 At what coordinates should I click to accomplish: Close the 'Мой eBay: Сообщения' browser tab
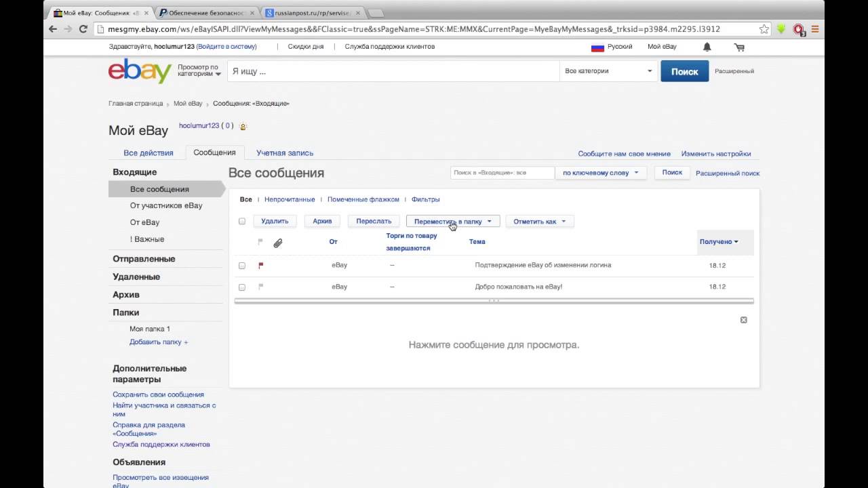point(146,13)
